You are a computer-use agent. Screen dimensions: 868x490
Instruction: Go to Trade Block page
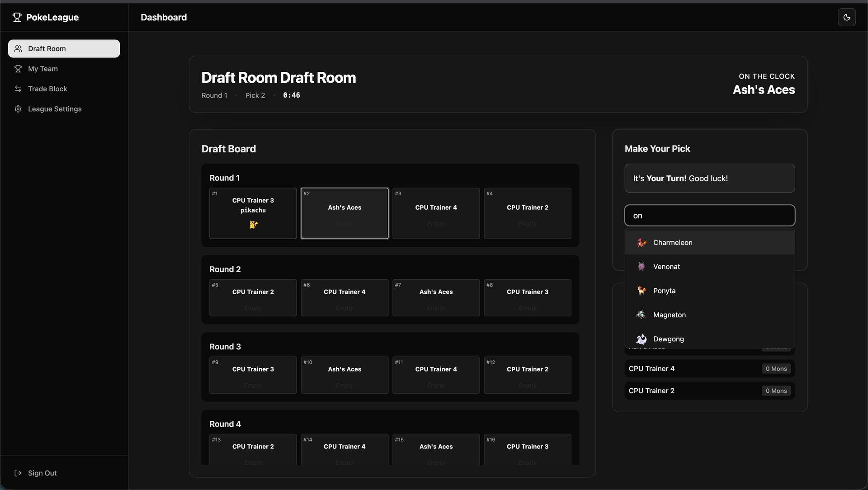[47, 89]
